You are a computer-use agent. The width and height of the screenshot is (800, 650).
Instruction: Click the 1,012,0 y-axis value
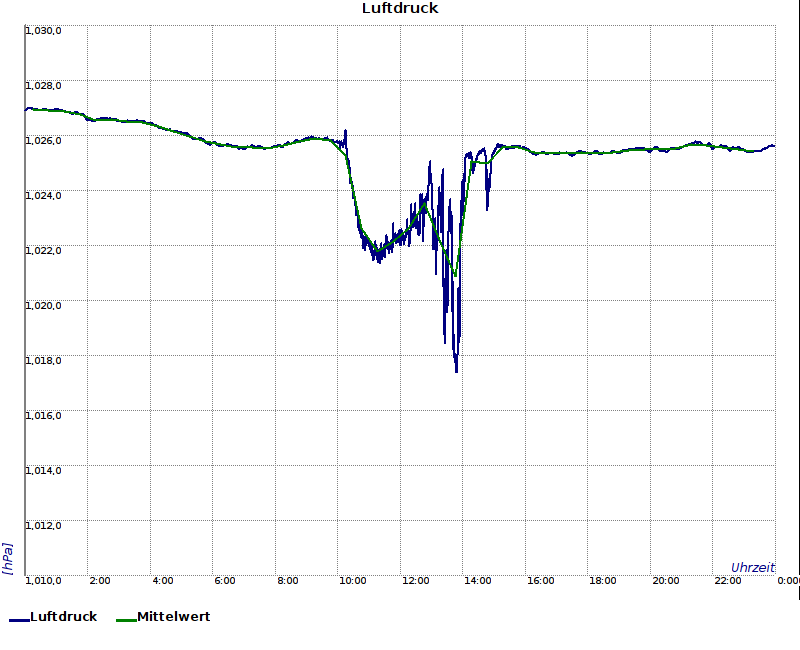[x=43, y=526]
